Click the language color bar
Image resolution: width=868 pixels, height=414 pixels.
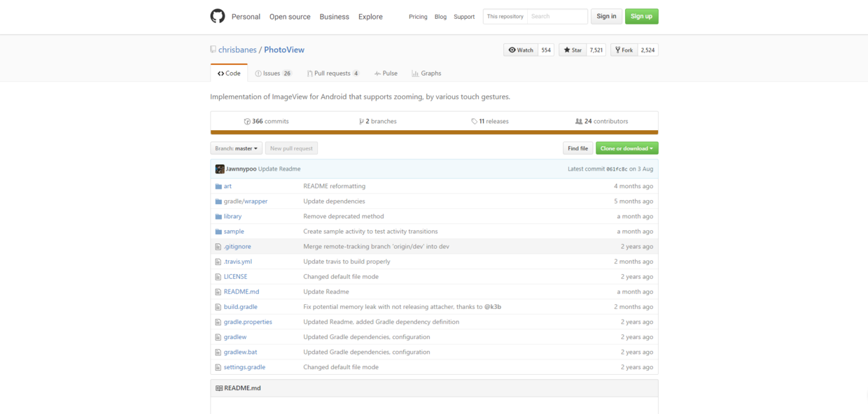tap(434, 132)
